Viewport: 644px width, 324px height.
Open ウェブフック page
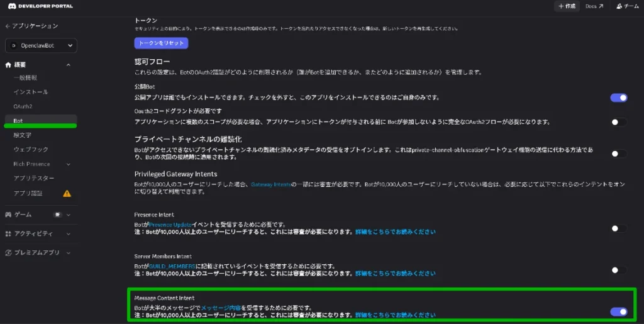click(x=31, y=150)
